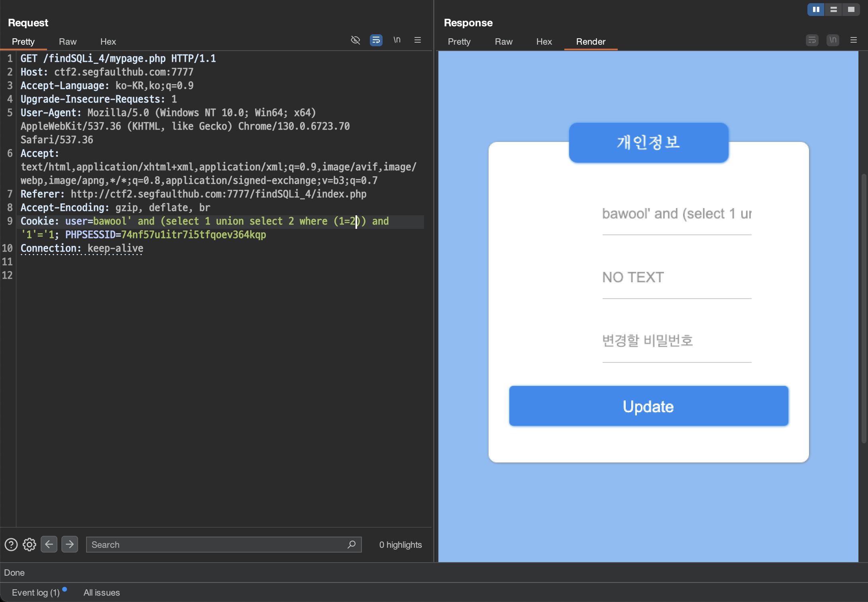This screenshot has height=602, width=868.
Task: Open request panel options menu icon
Action: [x=418, y=40]
